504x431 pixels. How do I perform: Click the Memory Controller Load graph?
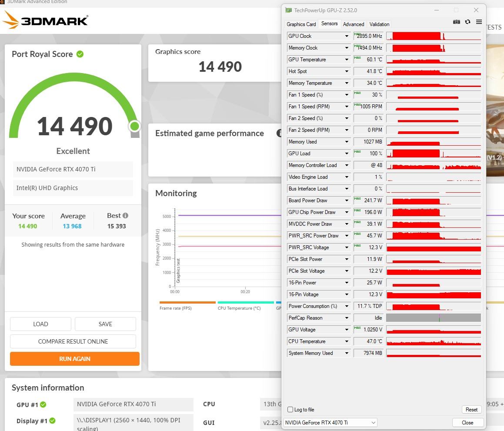click(434, 165)
